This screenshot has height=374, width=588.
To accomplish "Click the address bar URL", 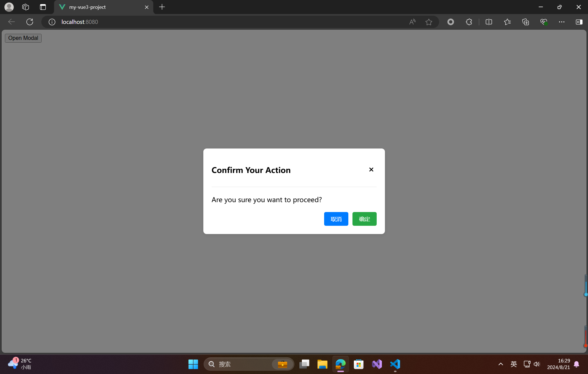I will [x=80, y=22].
